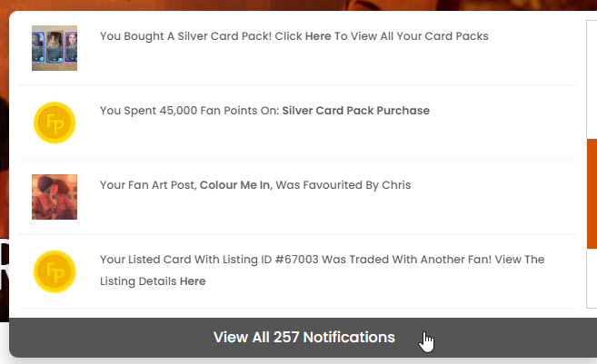597x364 pixels.
Task: Click "You Spent 45,000 Fan Points On" text
Action: click(189, 111)
